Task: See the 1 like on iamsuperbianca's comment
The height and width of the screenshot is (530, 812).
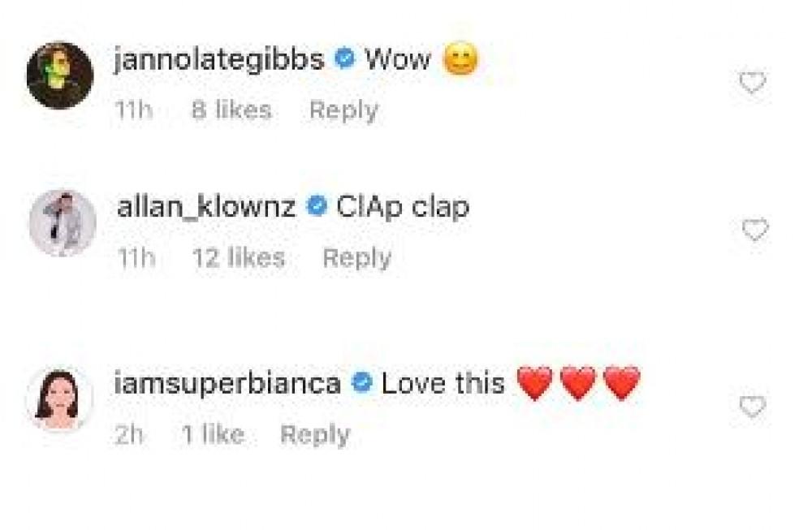Action: point(211,434)
